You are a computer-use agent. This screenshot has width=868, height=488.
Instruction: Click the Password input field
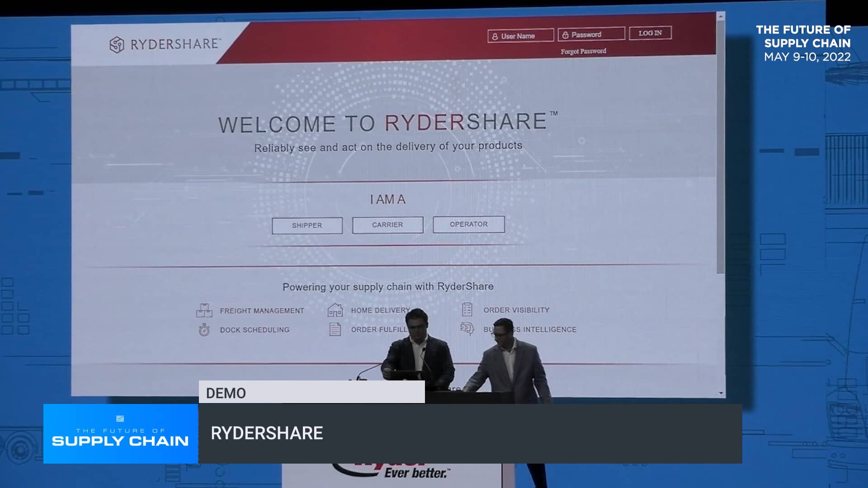coord(591,34)
